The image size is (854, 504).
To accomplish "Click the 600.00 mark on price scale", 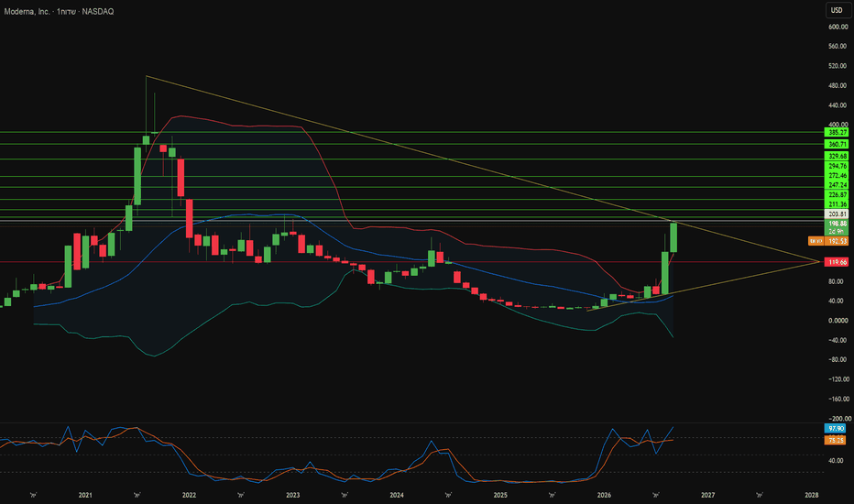I will [x=838, y=27].
